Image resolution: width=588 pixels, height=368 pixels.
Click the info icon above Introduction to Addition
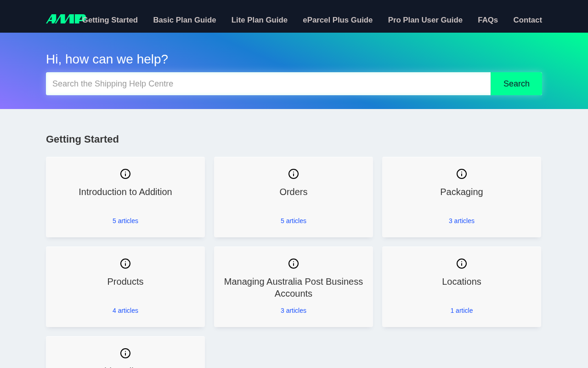tap(125, 174)
